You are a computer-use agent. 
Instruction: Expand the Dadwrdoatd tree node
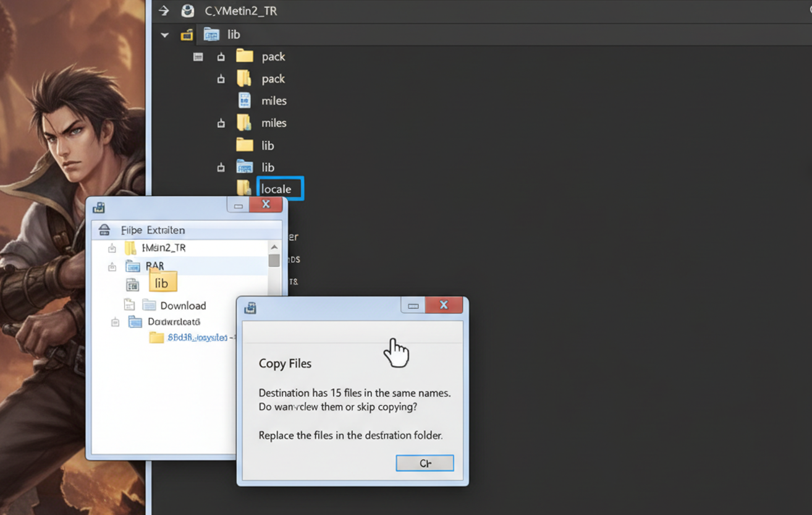[115, 322]
